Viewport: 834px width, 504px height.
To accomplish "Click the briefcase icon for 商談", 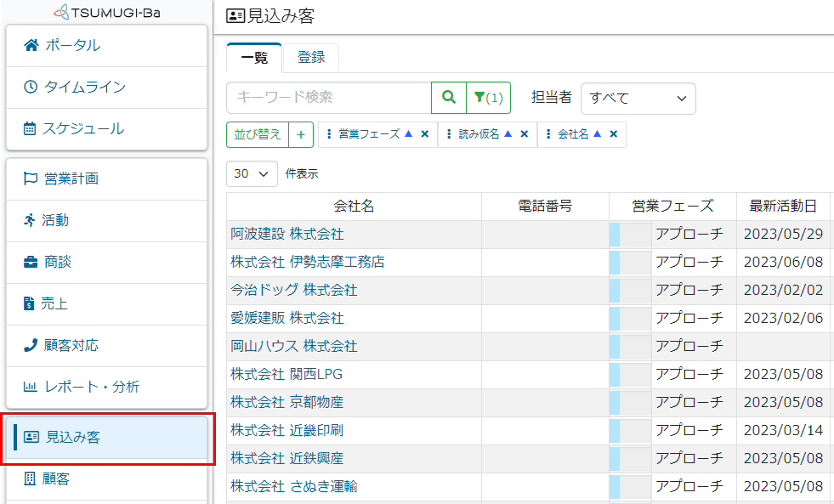I will (31, 262).
